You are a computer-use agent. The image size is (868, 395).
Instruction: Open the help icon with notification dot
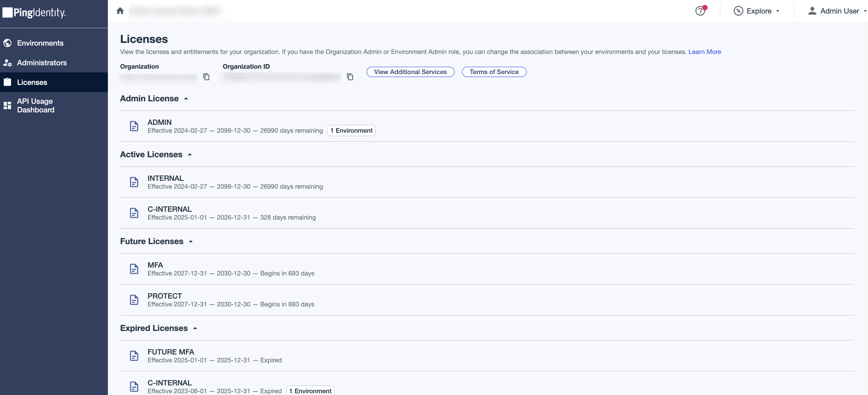click(x=701, y=11)
